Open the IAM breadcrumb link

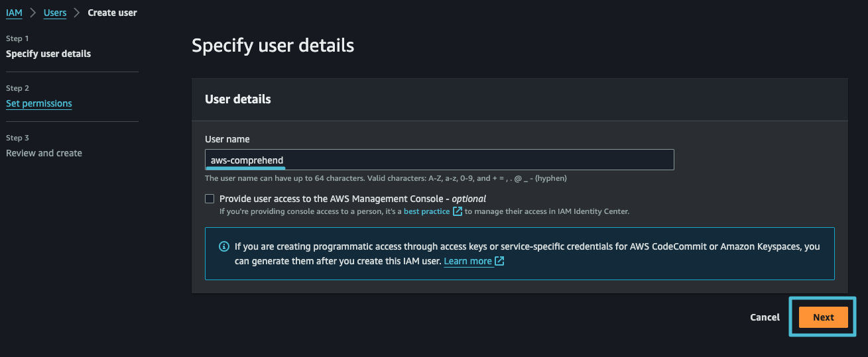pyautogui.click(x=14, y=13)
